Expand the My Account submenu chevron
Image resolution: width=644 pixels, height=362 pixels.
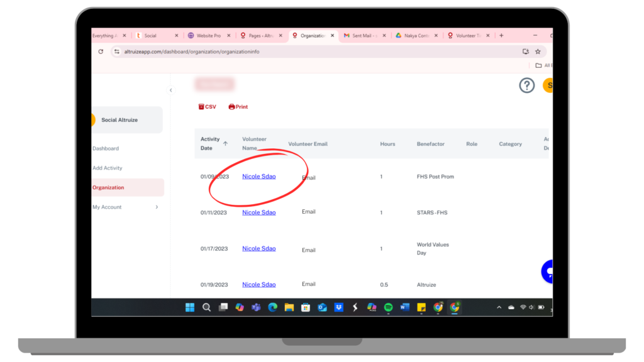click(157, 207)
